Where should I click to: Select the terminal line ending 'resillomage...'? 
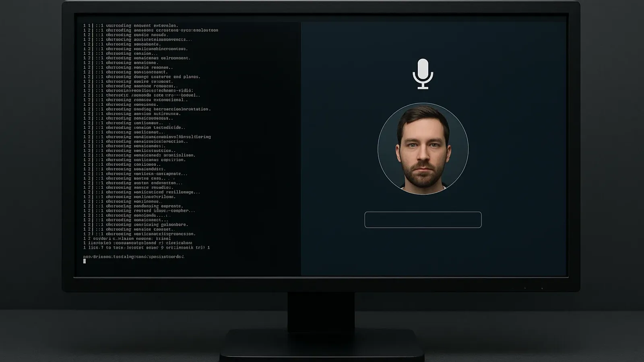click(x=142, y=192)
